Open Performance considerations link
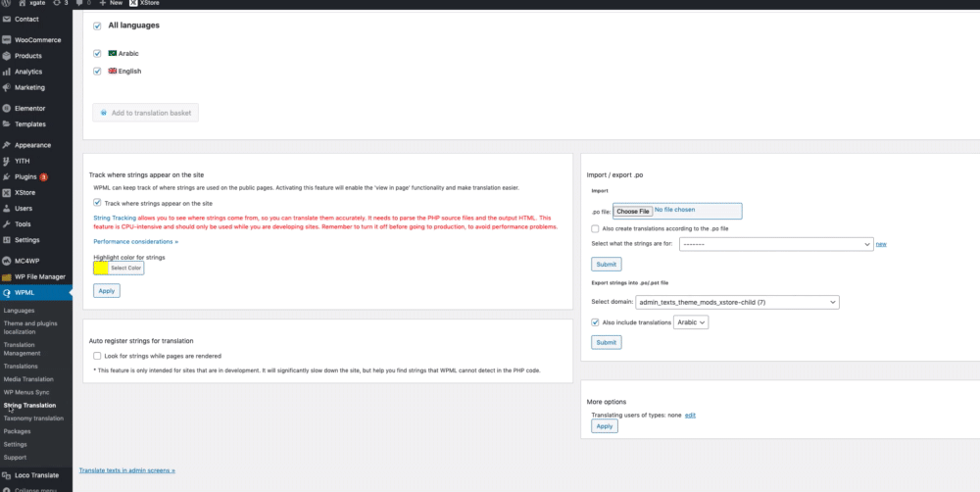Viewport: 980px width, 492px height. (135, 241)
